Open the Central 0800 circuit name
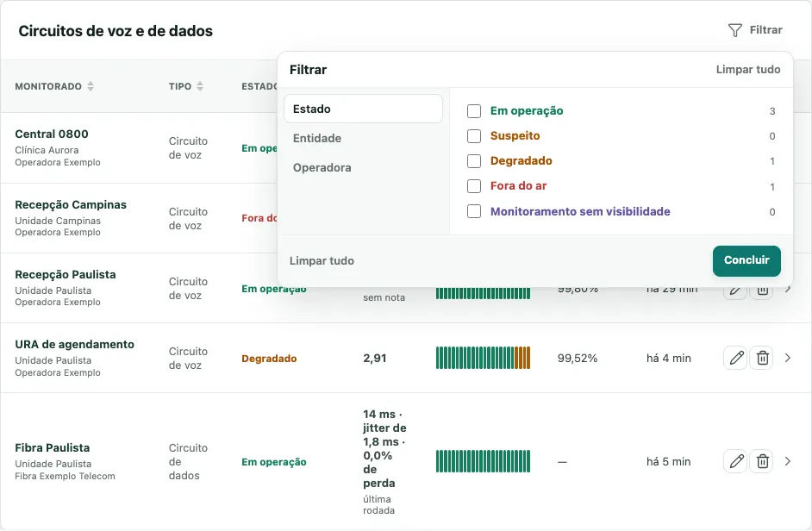 (x=52, y=134)
